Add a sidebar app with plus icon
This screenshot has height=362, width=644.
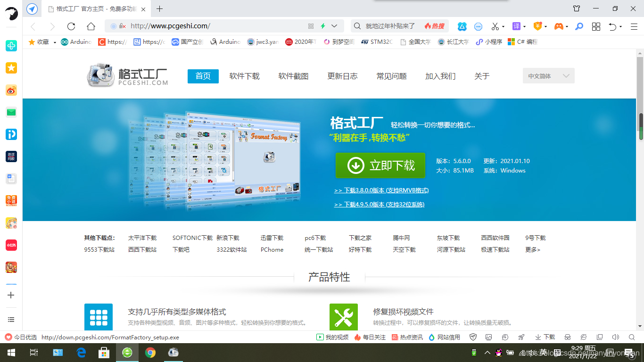point(11,295)
